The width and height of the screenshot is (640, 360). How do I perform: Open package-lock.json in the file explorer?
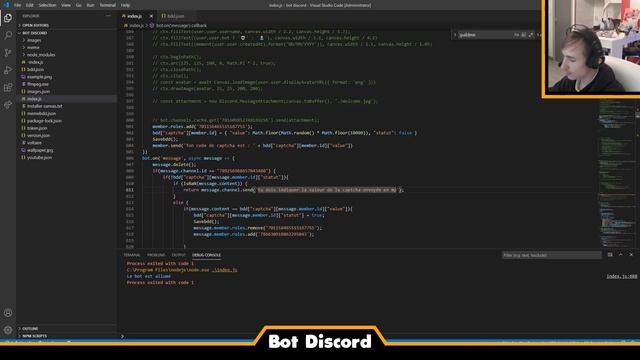tap(44, 121)
